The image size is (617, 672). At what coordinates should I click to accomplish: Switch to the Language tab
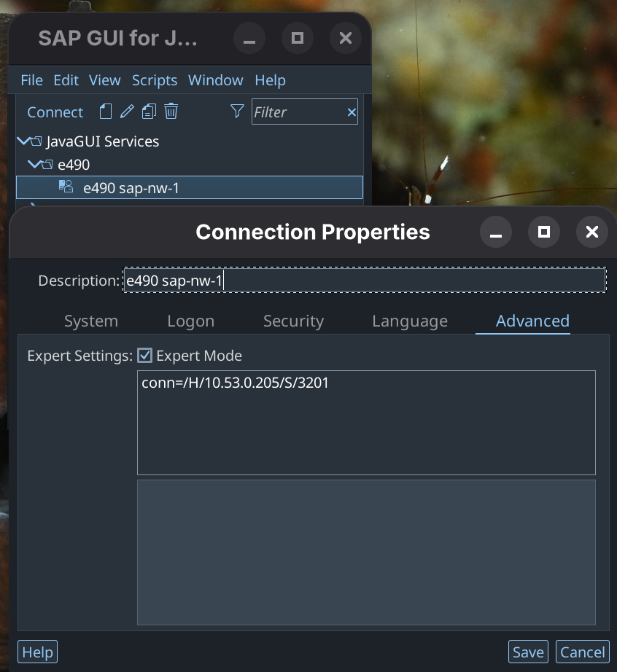pyautogui.click(x=410, y=321)
